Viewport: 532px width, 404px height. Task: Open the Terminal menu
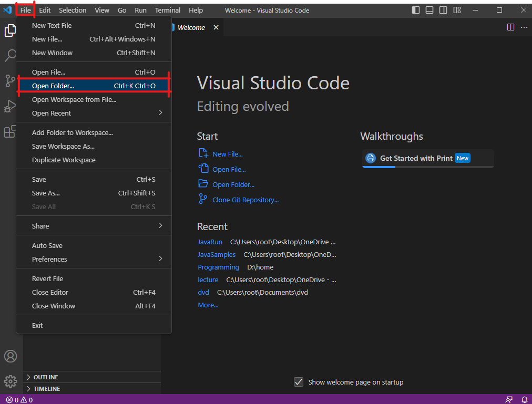(x=168, y=10)
